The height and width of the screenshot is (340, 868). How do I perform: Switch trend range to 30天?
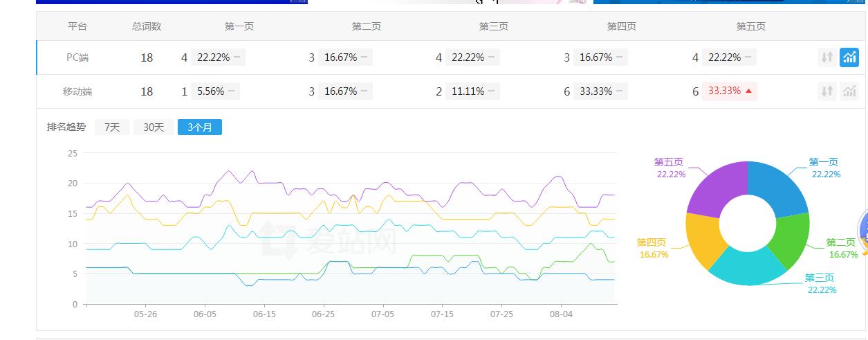pyautogui.click(x=154, y=127)
